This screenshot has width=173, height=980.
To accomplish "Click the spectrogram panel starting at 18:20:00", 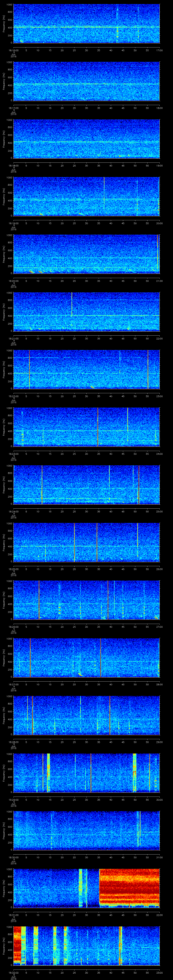I will point(86,254).
